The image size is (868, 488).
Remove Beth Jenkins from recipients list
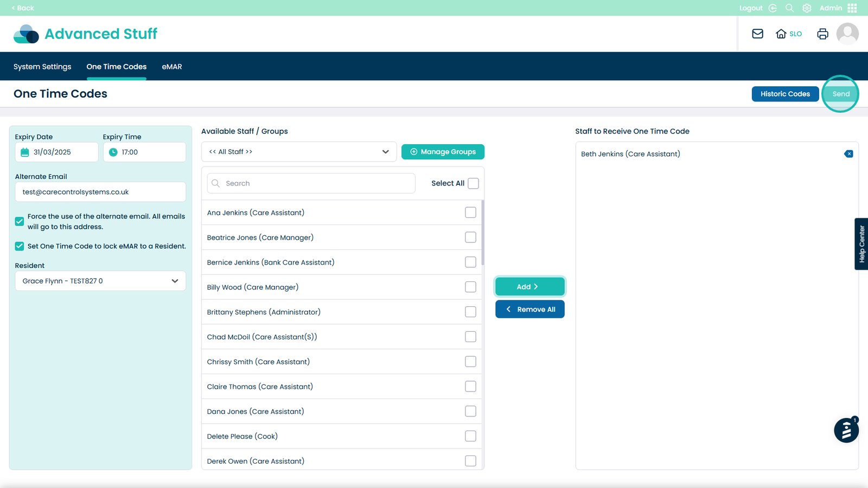tap(848, 154)
